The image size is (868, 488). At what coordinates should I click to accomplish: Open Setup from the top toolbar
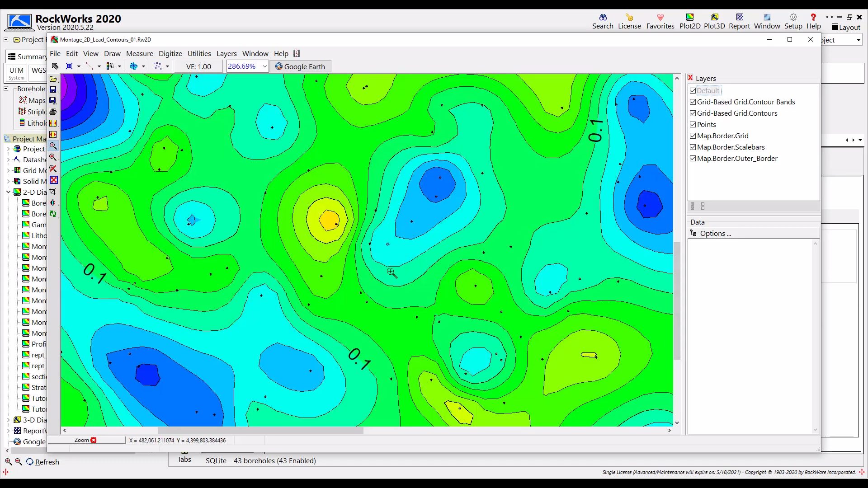pyautogui.click(x=793, y=21)
